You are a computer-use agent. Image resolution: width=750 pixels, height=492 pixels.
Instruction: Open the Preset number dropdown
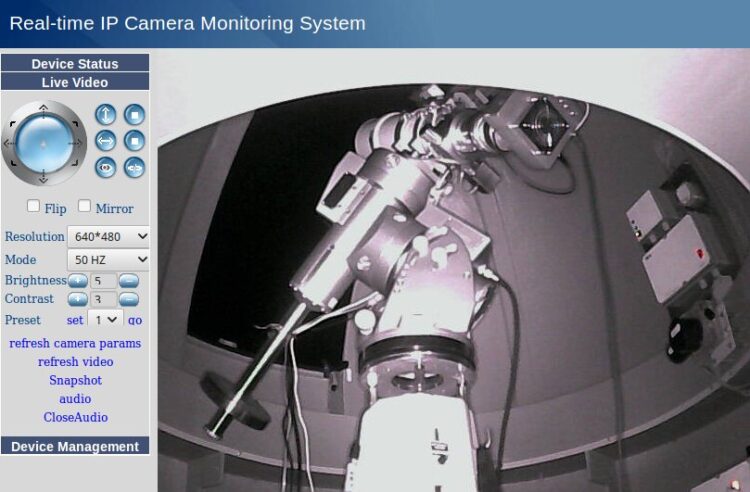(106, 319)
